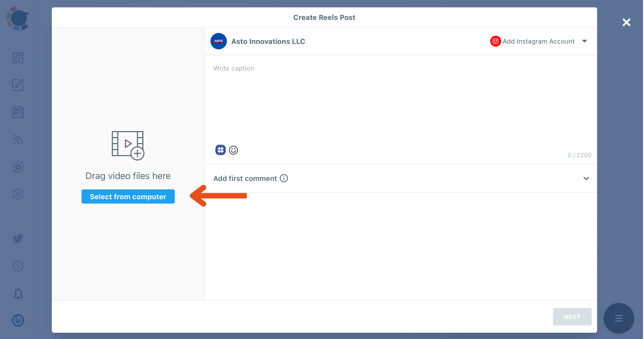Insert a hashtag into the caption
This screenshot has width=644, height=339.
click(220, 150)
